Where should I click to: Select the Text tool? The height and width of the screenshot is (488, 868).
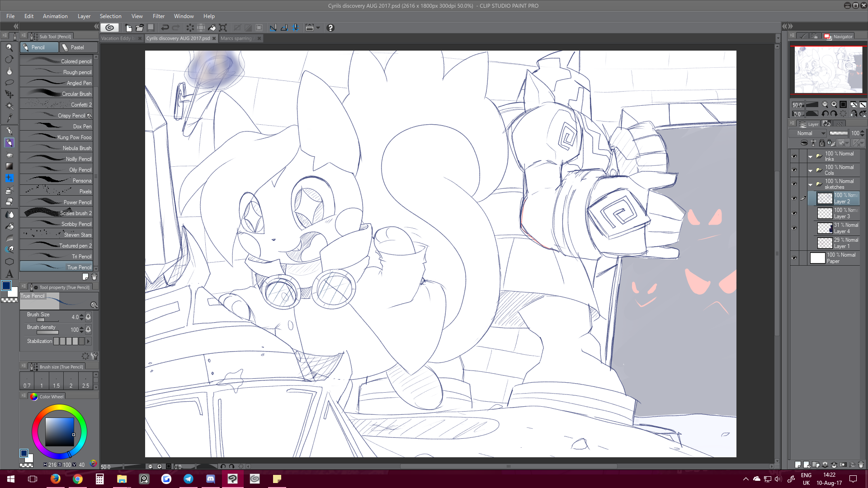[9, 274]
